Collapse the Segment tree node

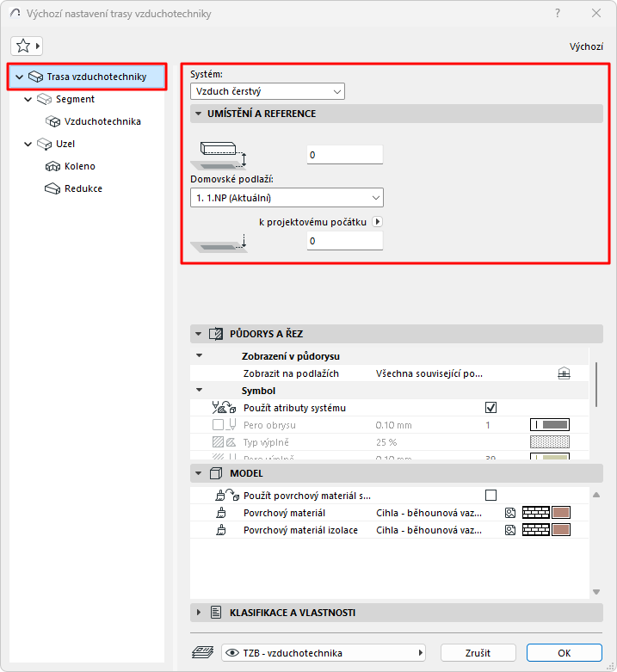(x=28, y=100)
